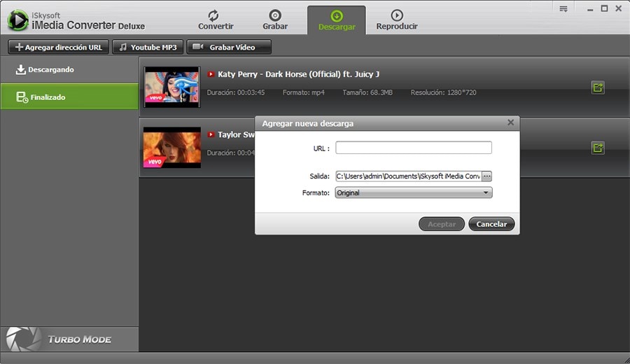The width and height of the screenshot is (630, 364).
Task: Switch to the Convertir tab
Action: pyautogui.click(x=216, y=20)
